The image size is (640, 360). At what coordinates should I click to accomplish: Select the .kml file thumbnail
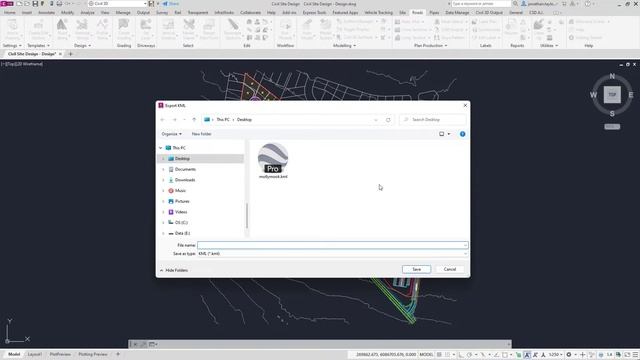coord(273,161)
